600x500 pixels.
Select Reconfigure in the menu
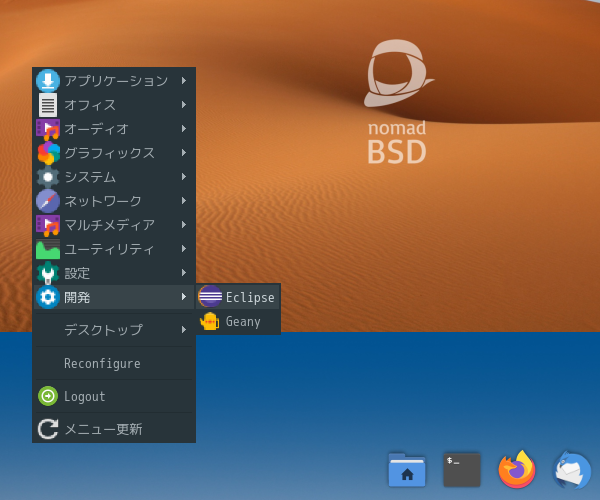point(114,363)
